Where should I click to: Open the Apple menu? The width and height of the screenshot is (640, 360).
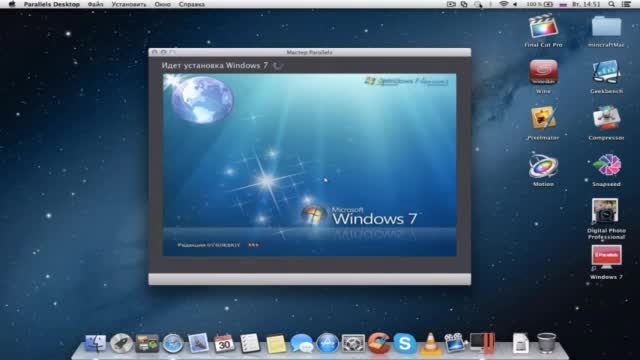12,4
